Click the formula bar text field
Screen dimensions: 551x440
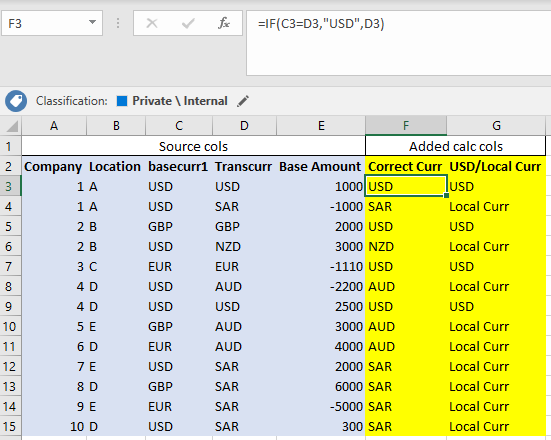pyautogui.click(x=399, y=43)
